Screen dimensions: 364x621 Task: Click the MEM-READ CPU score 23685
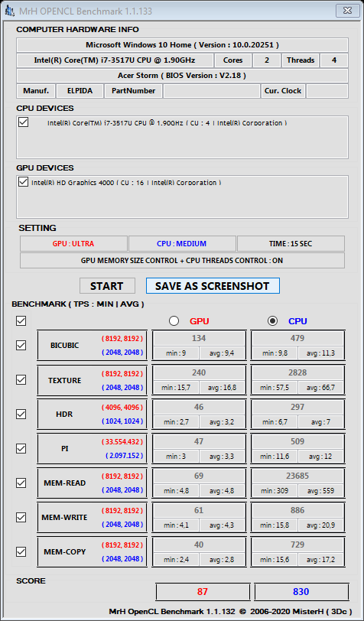coord(297,476)
